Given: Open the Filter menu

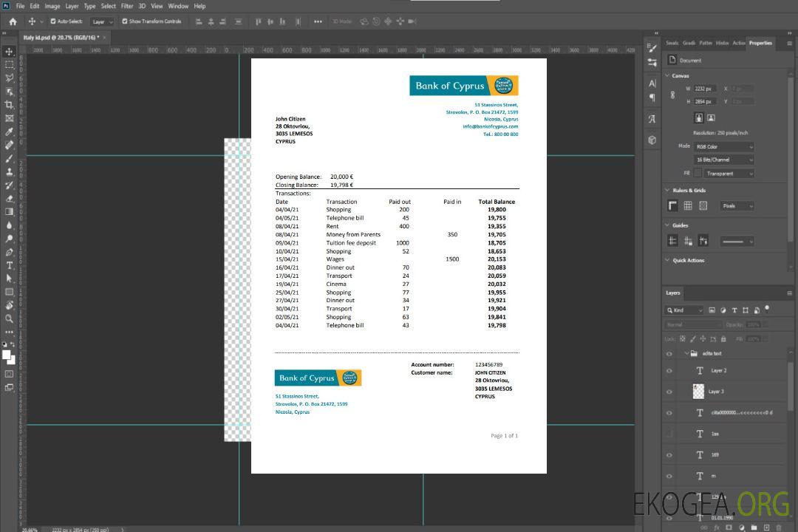Looking at the screenshot, I should click(x=127, y=6).
